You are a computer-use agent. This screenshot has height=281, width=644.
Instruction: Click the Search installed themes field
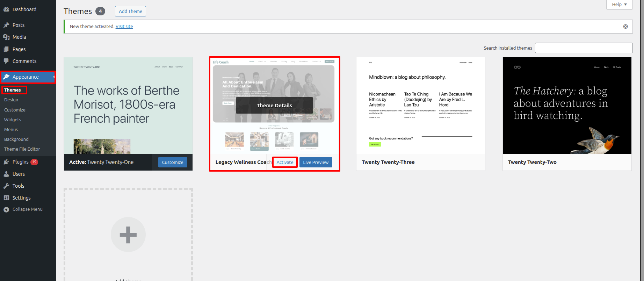click(584, 48)
